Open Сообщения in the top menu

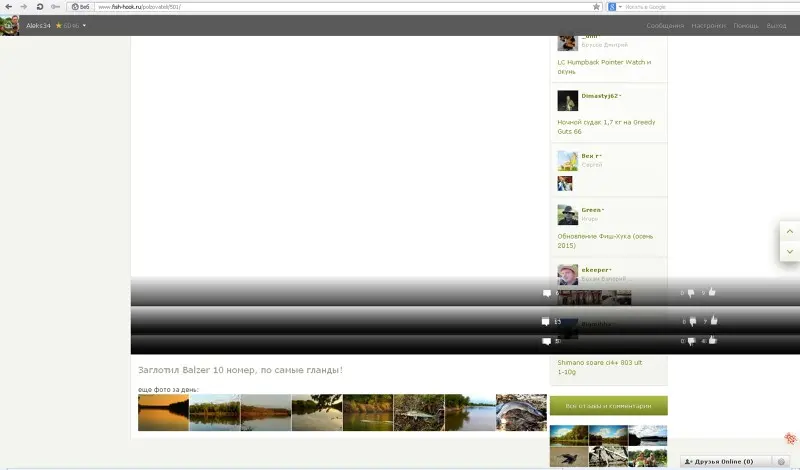[x=665, y=26]
